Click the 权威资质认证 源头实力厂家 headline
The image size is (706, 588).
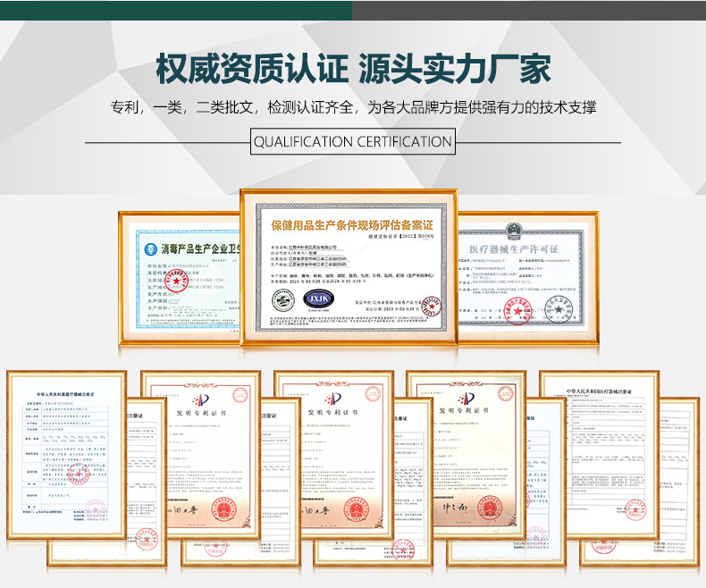pos(352,68)
